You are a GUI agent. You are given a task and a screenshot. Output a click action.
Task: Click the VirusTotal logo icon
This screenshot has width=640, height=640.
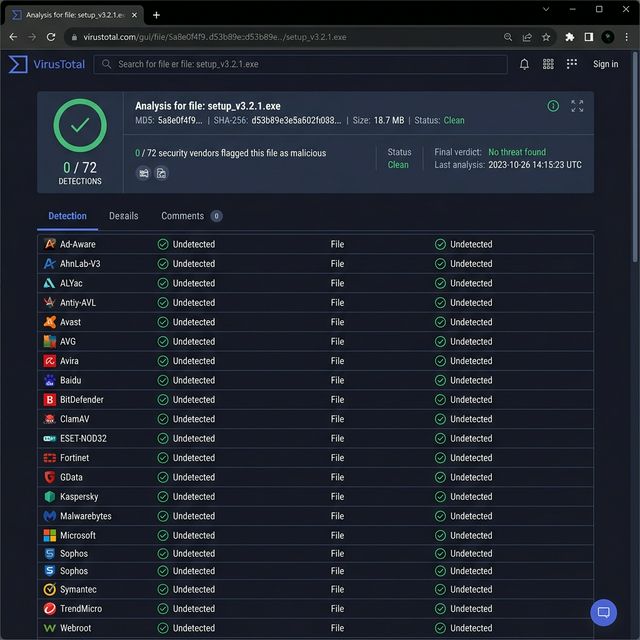18,64
